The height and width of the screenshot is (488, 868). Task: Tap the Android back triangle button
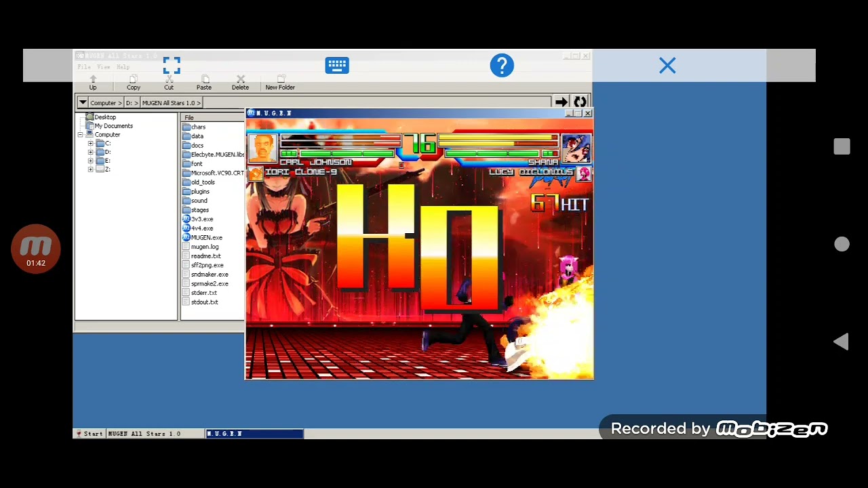[x=841, y=342]
